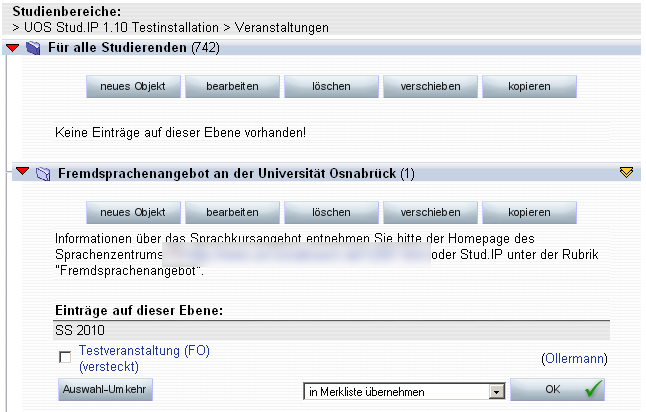Screen dimensions: 646x412
Task: Go to Veranstaltungen breadcrumb
Action: point(282,28)
